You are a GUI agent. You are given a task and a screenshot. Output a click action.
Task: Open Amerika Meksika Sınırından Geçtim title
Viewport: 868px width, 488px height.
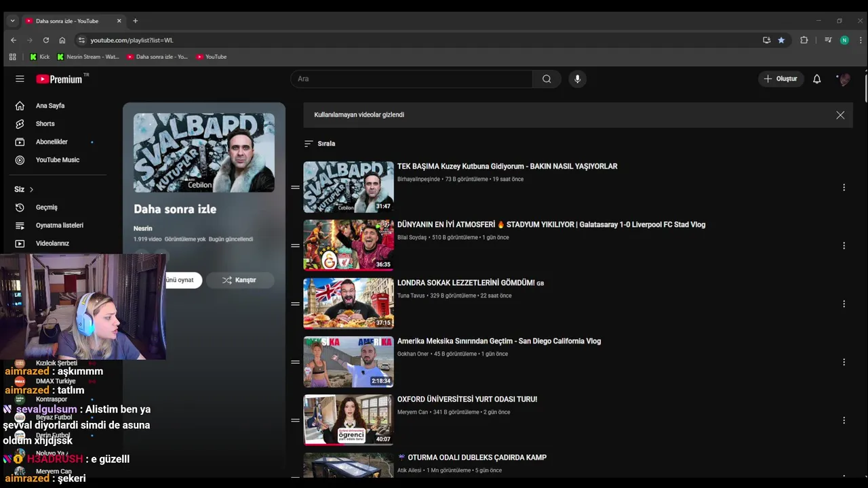click(499, 341)
